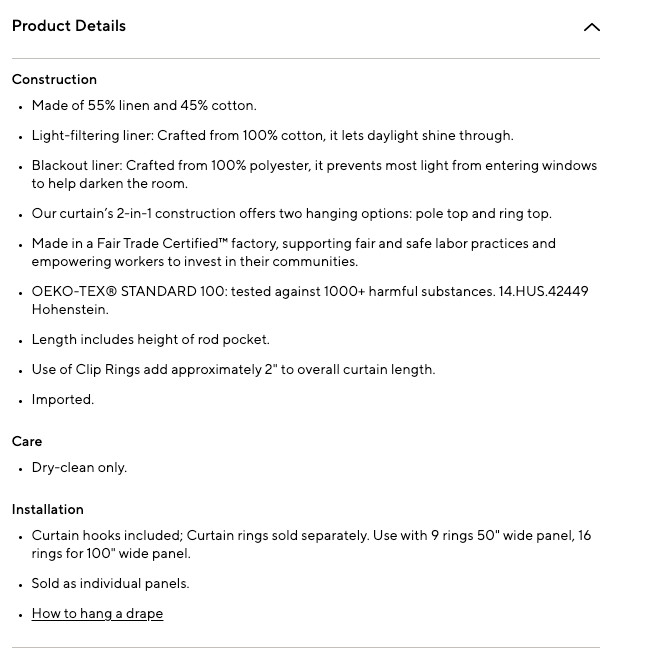Open the How to hang a drape link
651x648 pixels.
(97, 614)
